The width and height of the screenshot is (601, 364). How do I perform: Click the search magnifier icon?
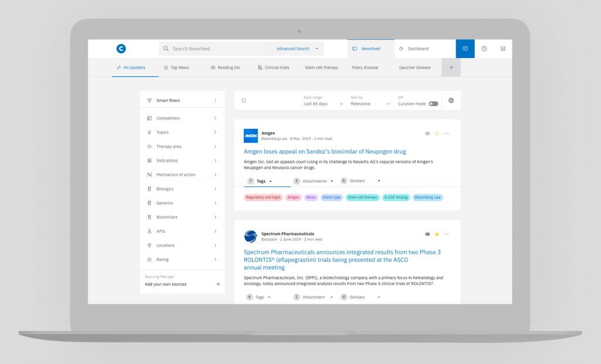click(166, 49)
